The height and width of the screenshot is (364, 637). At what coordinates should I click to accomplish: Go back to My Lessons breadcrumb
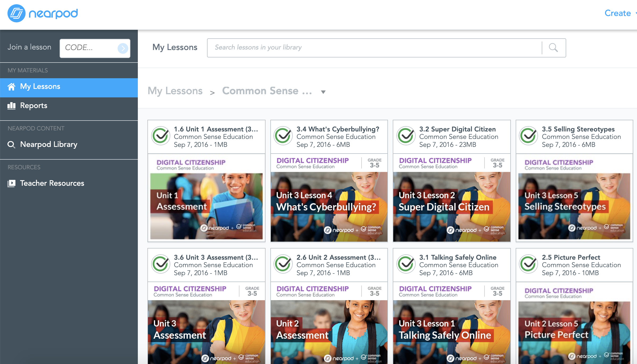[175, 91]
